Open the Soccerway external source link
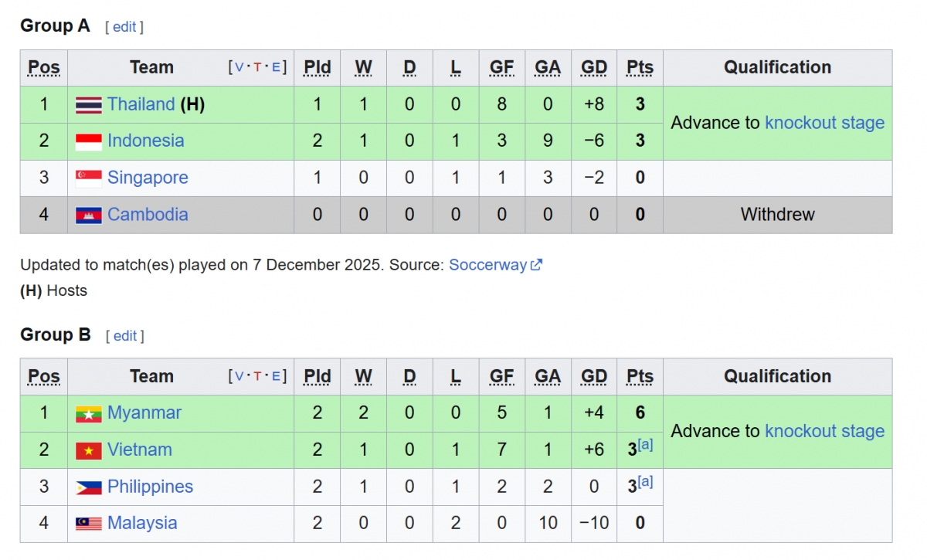Image resolution: width=927 pixels, height=560 pixels. pos(495,265)
